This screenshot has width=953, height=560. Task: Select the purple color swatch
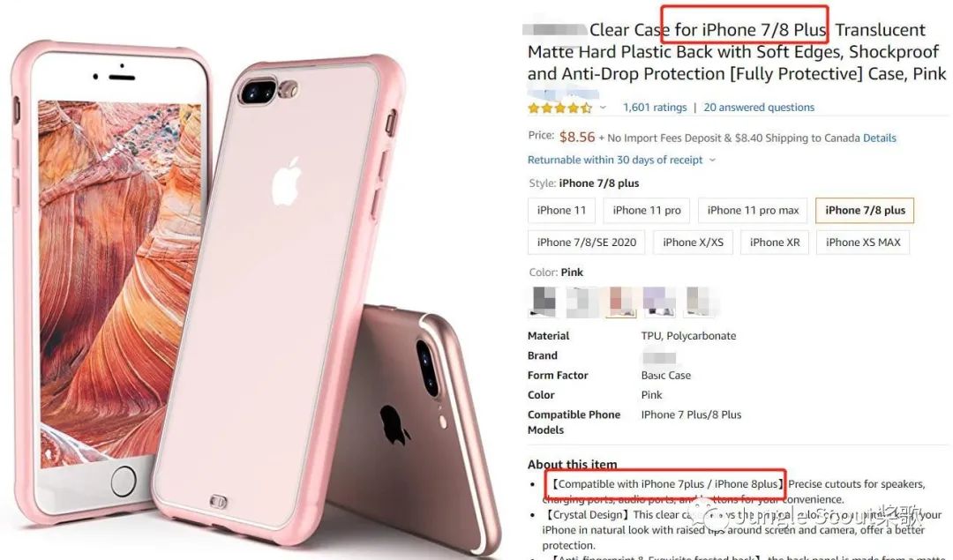(x=659, y=302)
